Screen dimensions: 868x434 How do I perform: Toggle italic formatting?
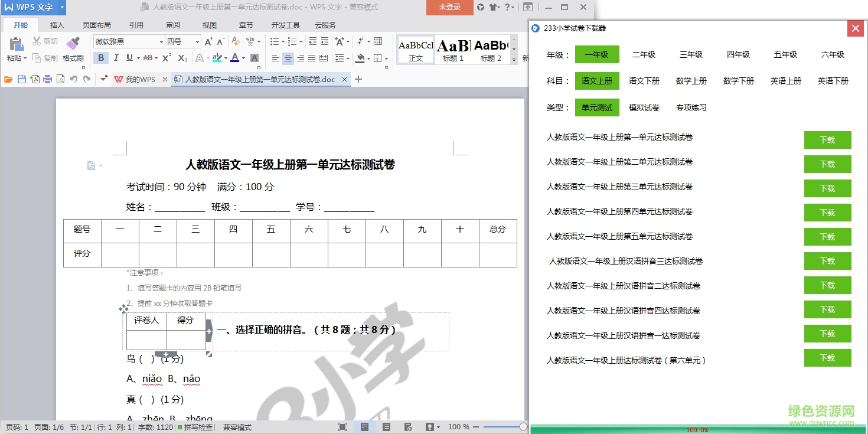coord(116,58)
